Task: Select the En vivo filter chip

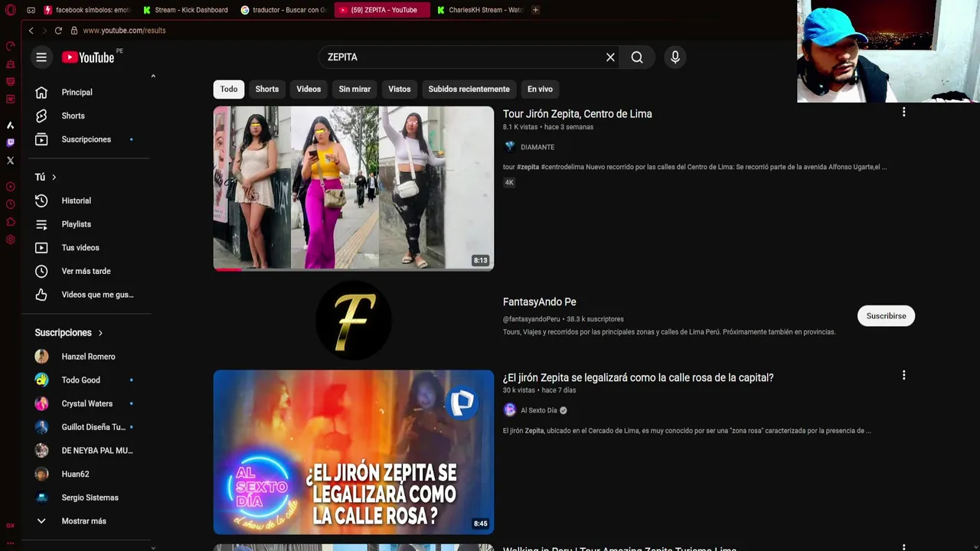Action: pos(540,89)
